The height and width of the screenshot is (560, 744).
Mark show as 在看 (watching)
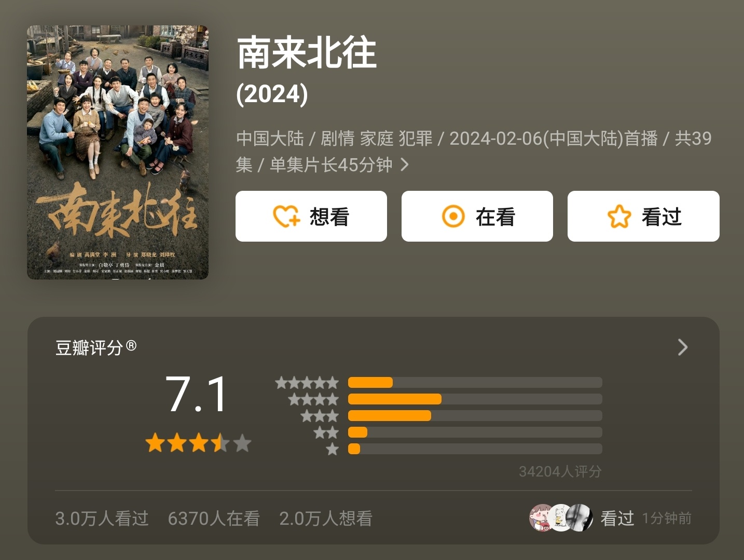point(477,216)
